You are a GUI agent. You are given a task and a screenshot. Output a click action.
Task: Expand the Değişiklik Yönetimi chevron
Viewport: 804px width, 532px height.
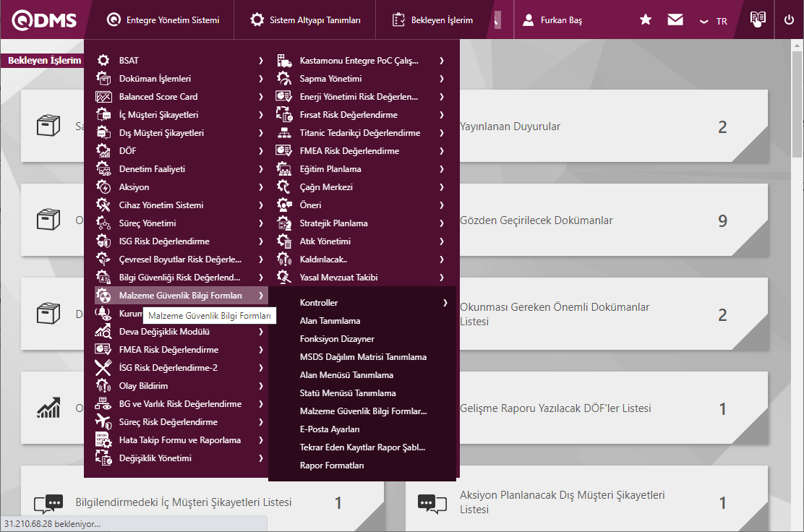click(x=260, y=458)
